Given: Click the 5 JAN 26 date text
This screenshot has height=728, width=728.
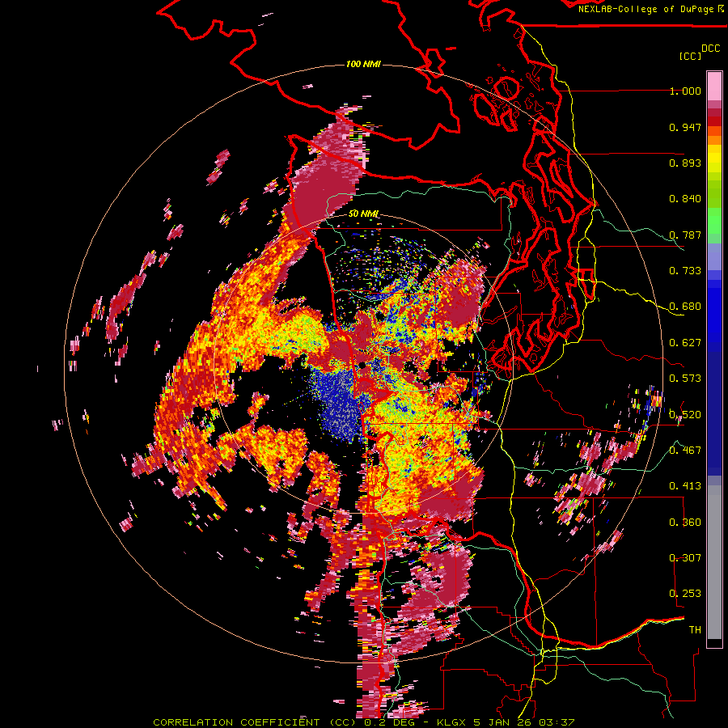Looking at the screenshot, I should (503, 722).
